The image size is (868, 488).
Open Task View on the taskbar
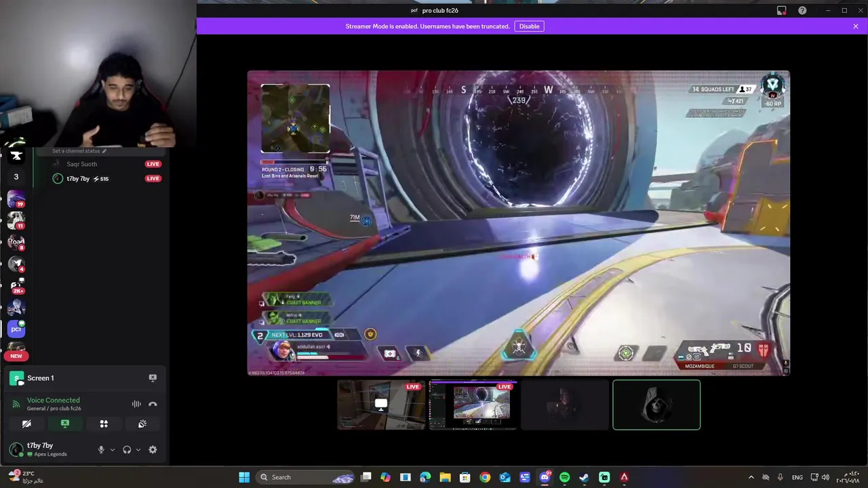366,477
